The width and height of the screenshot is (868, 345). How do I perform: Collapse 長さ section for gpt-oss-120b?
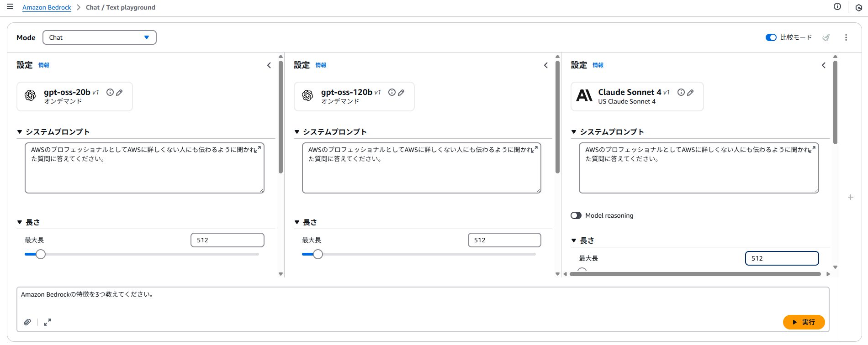297,222
